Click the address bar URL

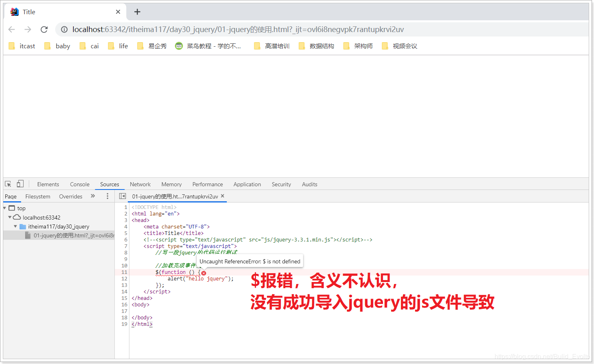pos(238,29)
